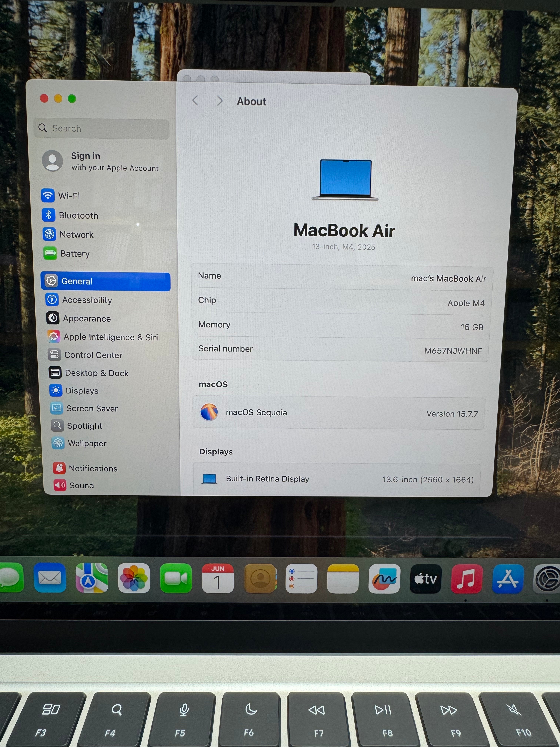Open FaceTime from the Dock
The image size is (560, 747).
click(x=176, y=578)
